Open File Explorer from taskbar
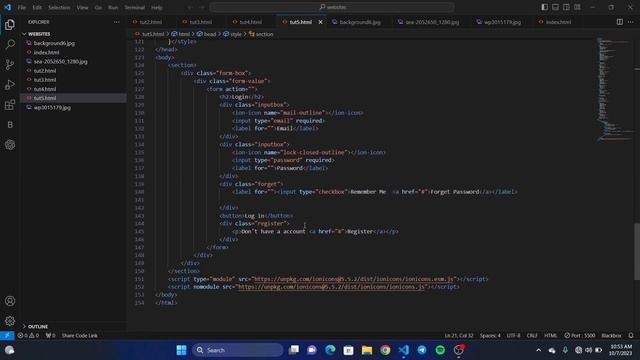The width and height of the screenshot is (640, 360). [x=367, y=350]
